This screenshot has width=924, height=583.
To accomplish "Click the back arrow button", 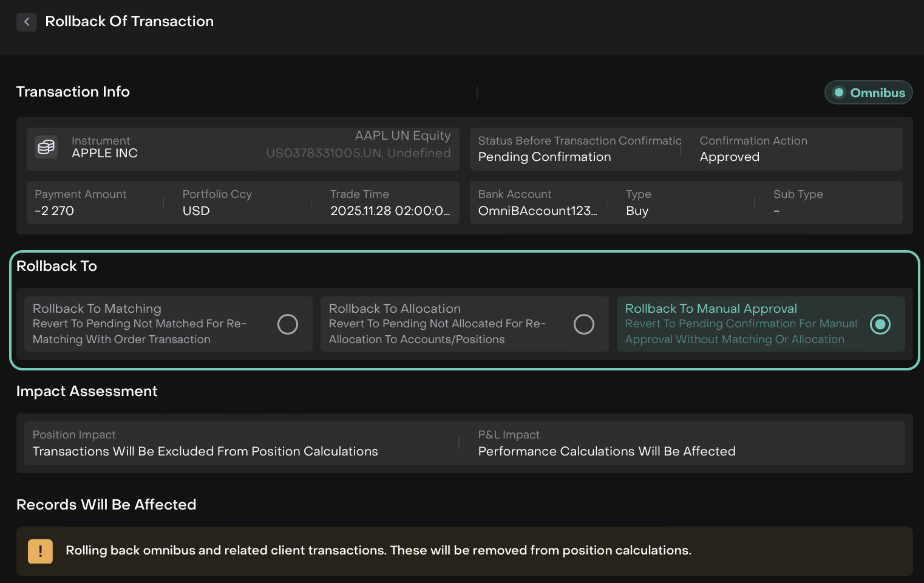I will click(x=26, y=22).
